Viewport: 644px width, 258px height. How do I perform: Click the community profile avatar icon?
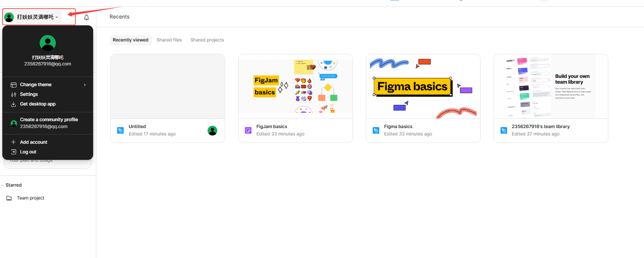coord(14,123)
